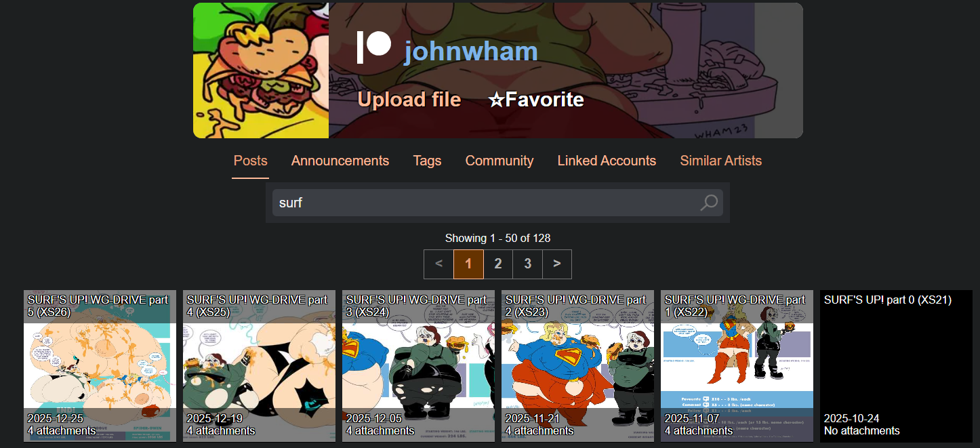980x448 pixels.
Task: View the Community tab
Action: [499, 161]
